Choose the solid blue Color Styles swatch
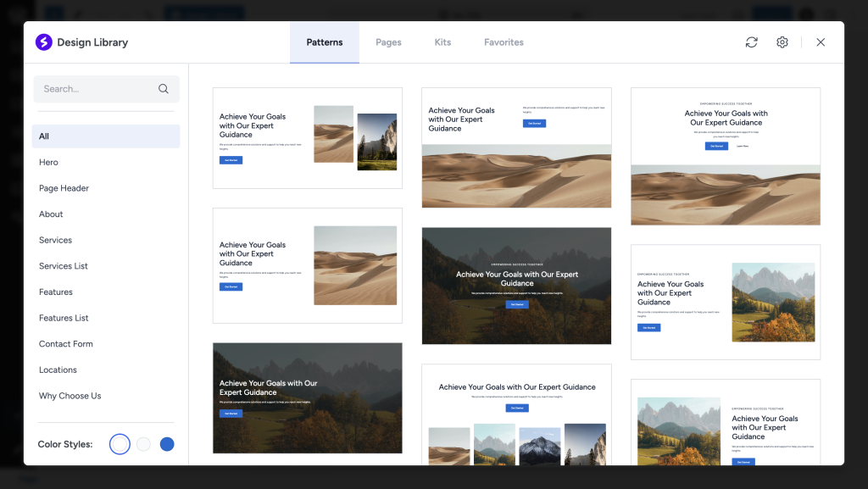Screen dimensions: 868x489 pyautogui.click(x=167, y=443)
